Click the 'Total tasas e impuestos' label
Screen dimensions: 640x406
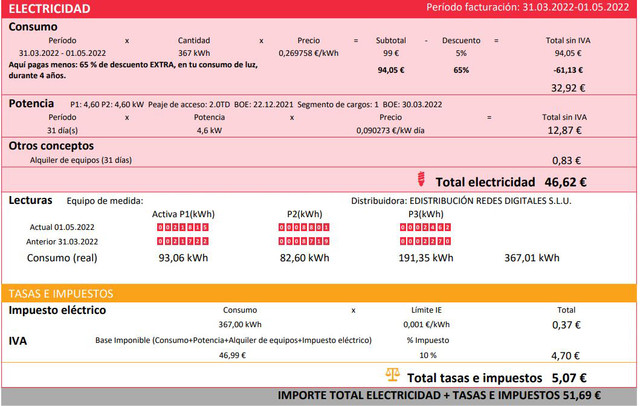coord(474,378)
